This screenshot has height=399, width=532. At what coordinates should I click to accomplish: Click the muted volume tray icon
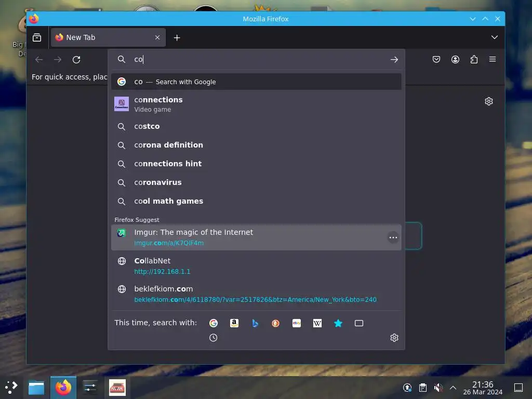(x=438, y=388)
